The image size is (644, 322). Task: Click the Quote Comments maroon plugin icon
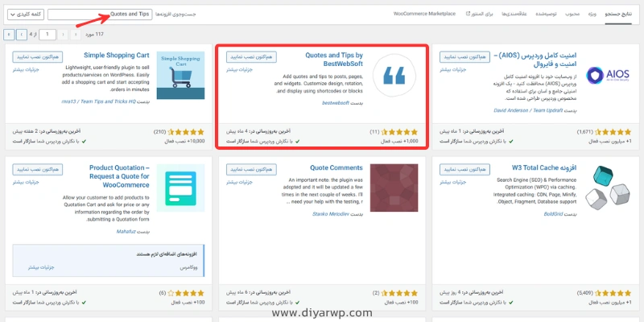click(394, 188)
